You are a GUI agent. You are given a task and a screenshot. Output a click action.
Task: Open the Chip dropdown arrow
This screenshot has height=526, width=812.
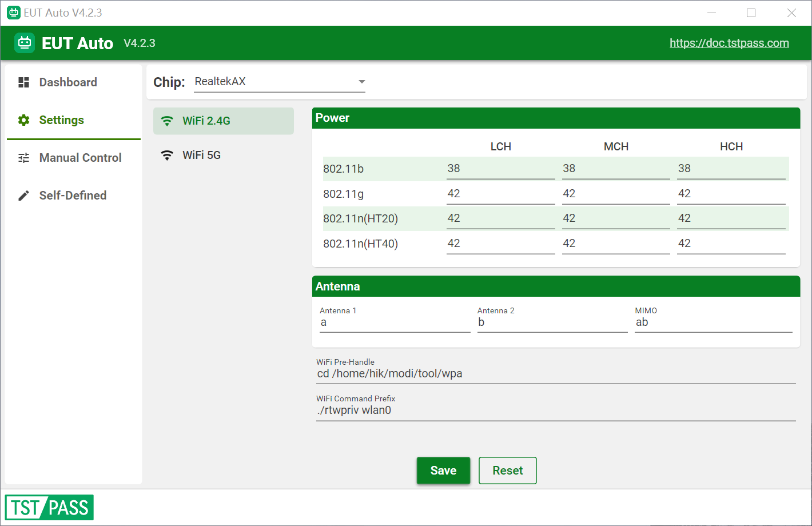[361, 82]
